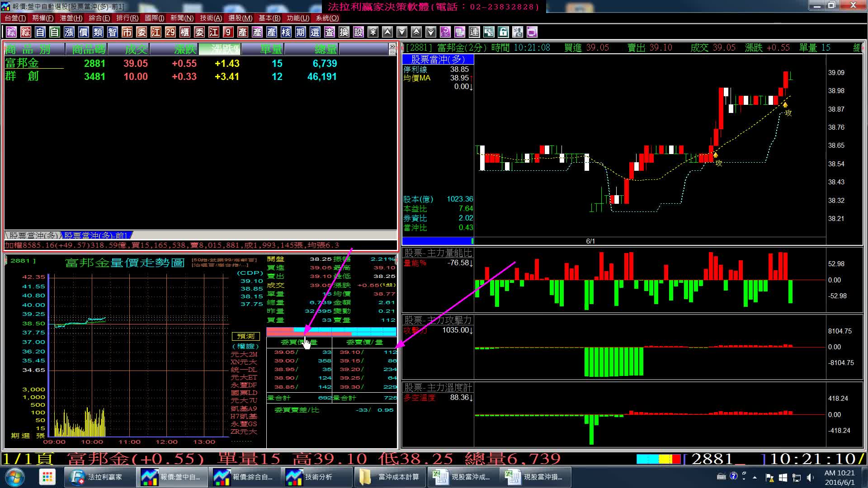Open the Windows Start button
868x488 pixels.
[15, 477]
